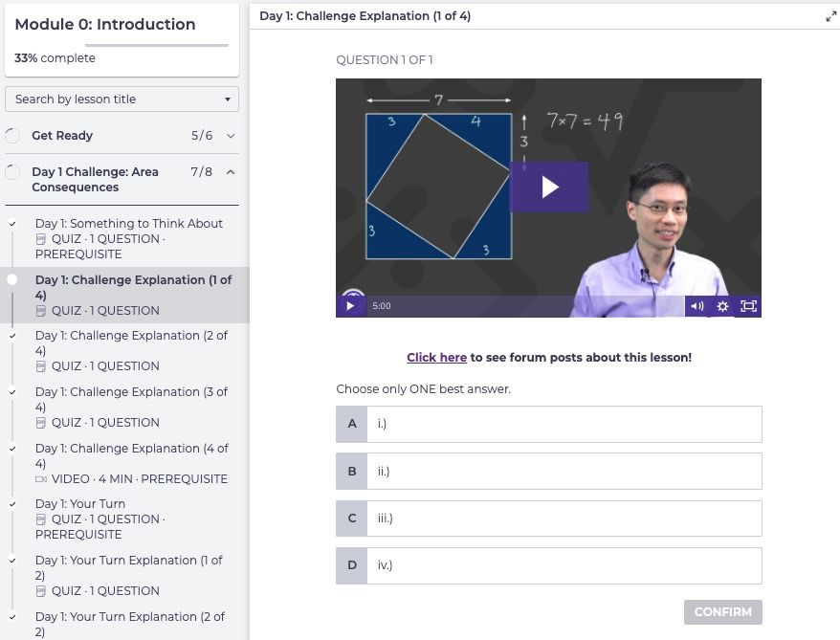This screenshot has width=840, height=640.
Task: Click the small play icon in video controls
Action: (x=350, y=306)
